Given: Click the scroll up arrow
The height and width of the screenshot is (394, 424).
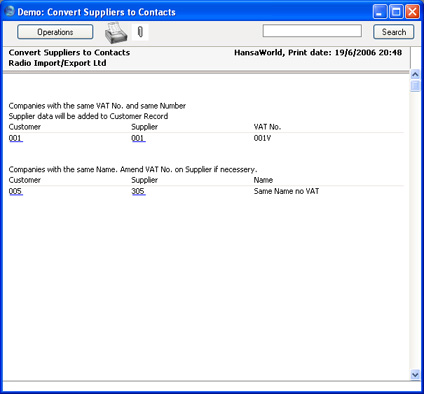Looking at the screenshot, I should tap(415, 74).
